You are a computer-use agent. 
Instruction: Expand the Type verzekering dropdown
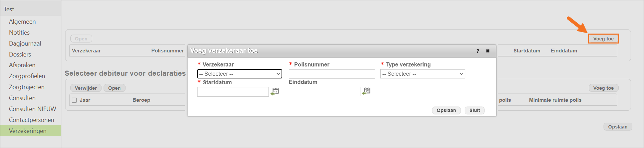coord(422,74)
